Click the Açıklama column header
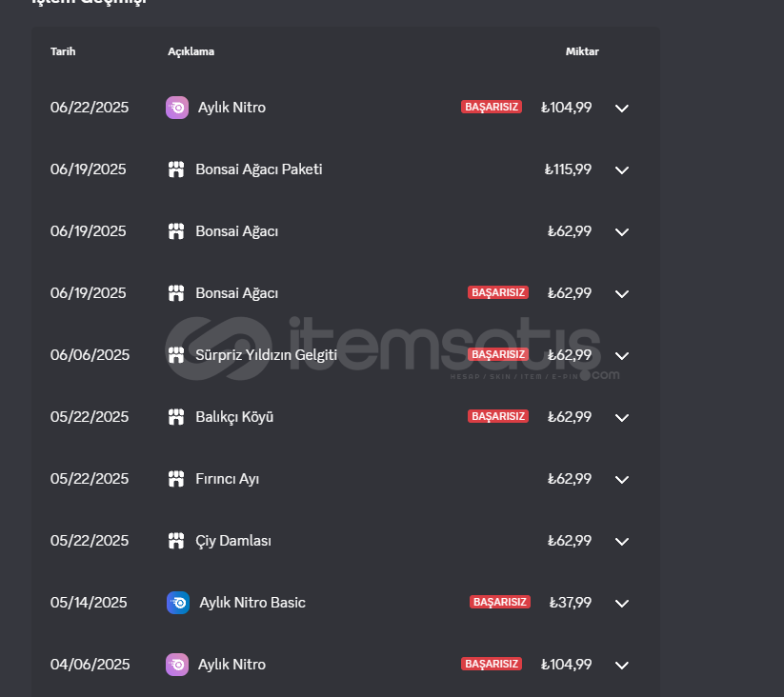 191,51
